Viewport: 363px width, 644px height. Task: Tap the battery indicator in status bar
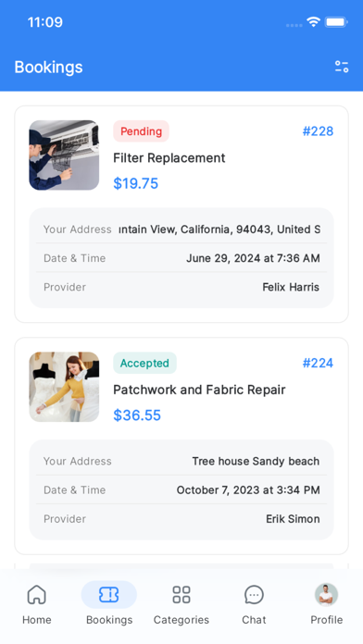click(x=336, y=22)
